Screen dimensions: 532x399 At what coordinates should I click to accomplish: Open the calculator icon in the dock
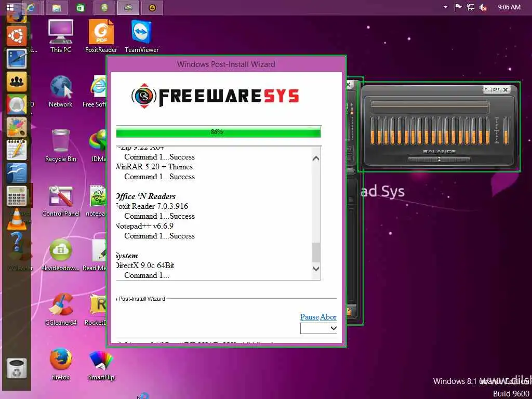coord(16,196)
